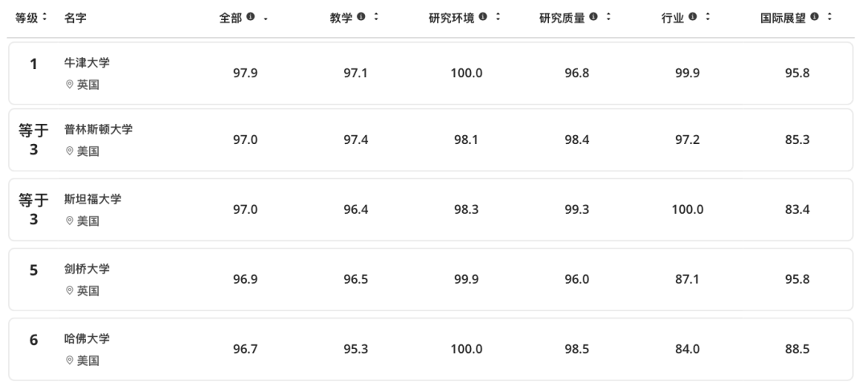Screen dimensions: 868x386
Task: Click sort arrow beside 全部 column
Action: click(x=266, y=19)
